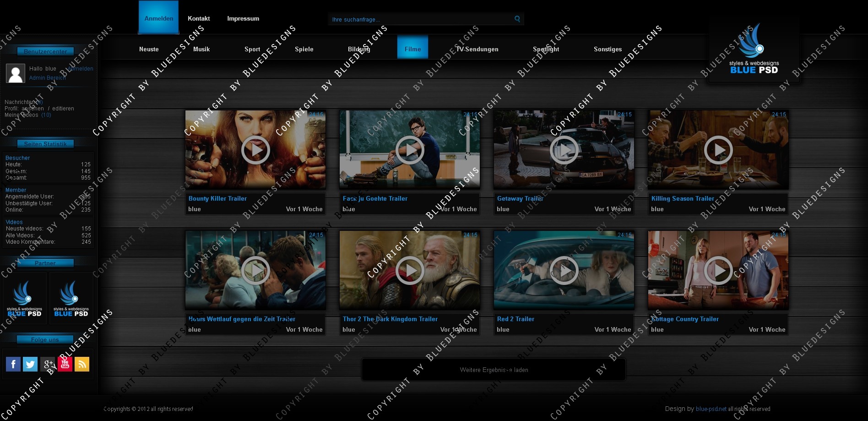
Task: Click the Blue PSD header logo
Action: 754,49
